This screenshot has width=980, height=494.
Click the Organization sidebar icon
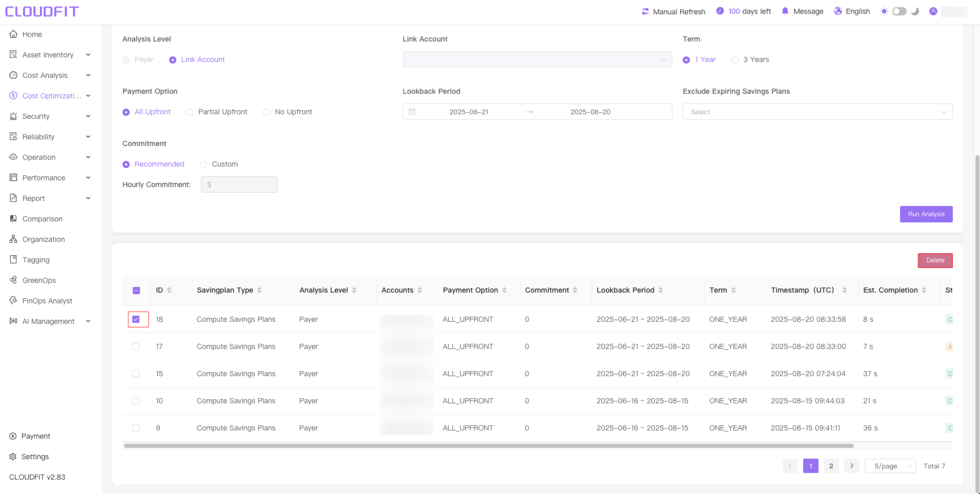click(13, 239)
